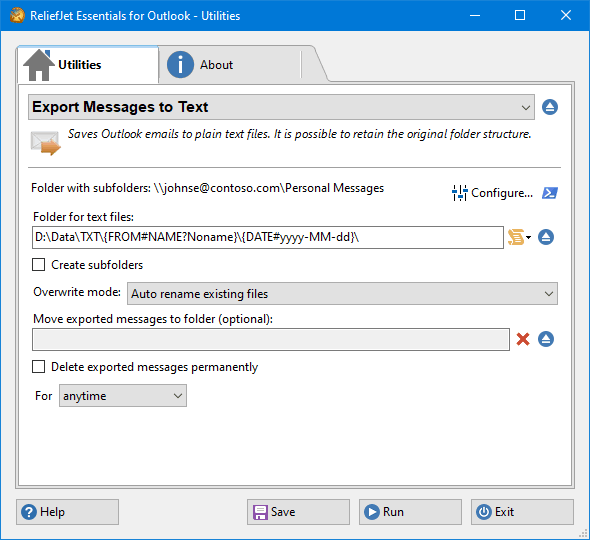Image resolution: width=590 pixels, height=540 pixels.
Task: Enable the Create subfolders checkbox
Action: pyautogui.click(x=38, y=265)
